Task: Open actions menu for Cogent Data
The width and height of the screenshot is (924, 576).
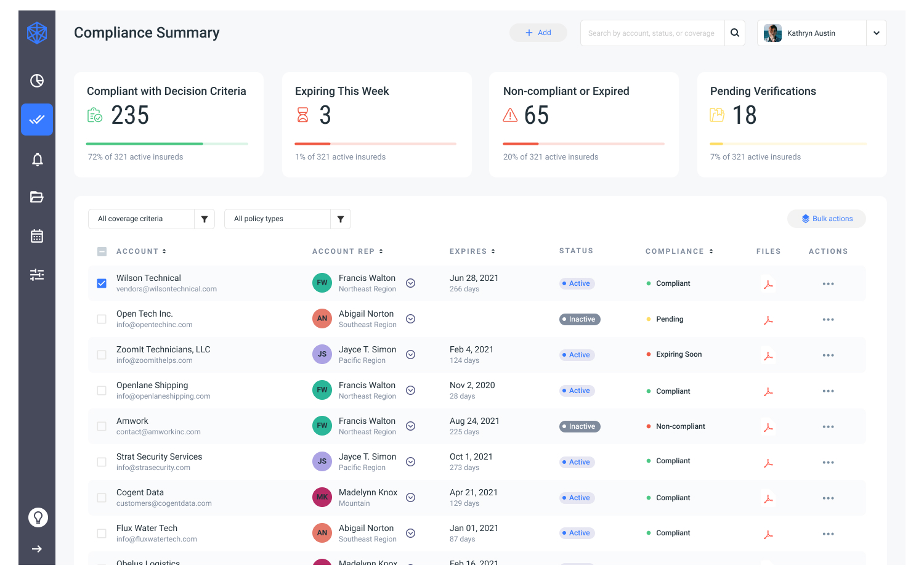Action: tap(828, 498)
